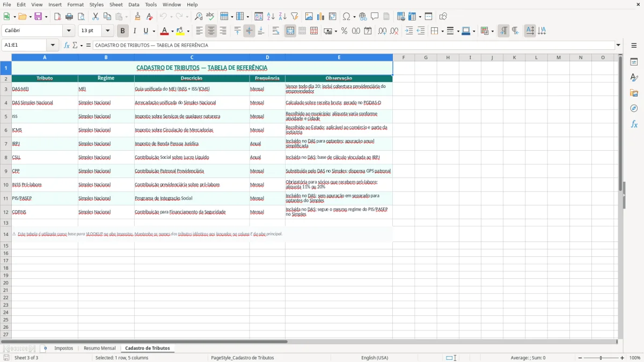Image resolution: width=644 pixels, height=362 pixels.
Task: Toggle Bold formatting
Action: point(123,31)
